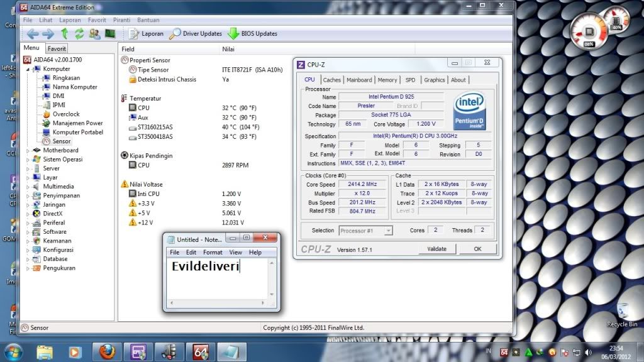Switch to CPU-Z Graphics tab

[434, 80]
